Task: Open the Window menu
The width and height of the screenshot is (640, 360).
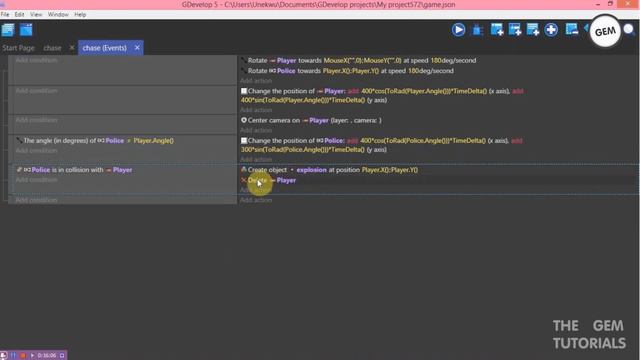Action: click(x=58, y=14)
